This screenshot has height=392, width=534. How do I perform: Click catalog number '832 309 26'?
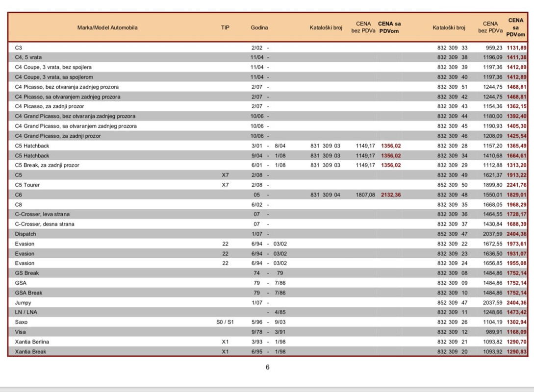tap(452, 322)
